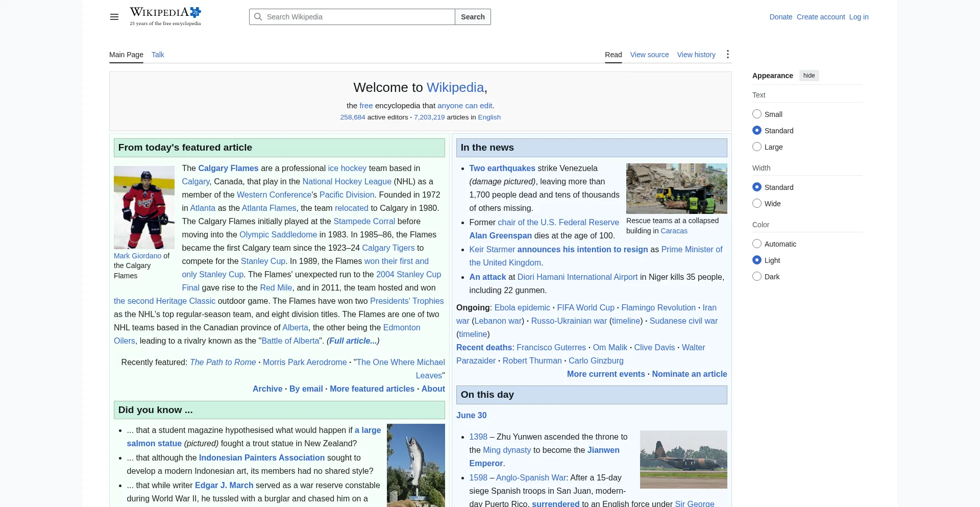Open the collapsed building photo in Caracas
This screenshot has height=507, width=980.
[x=677, y=188]
